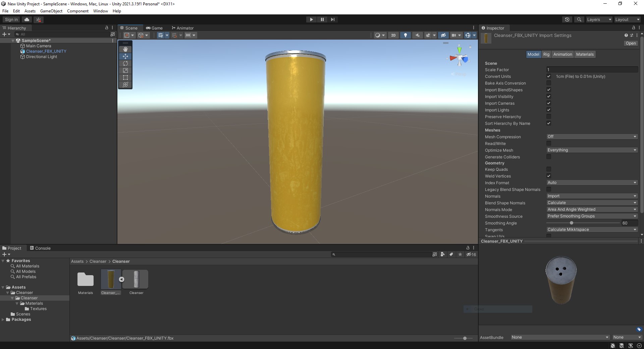The image size is (644, 349).
Task: Select the Move tool
Action: [125, 56]
